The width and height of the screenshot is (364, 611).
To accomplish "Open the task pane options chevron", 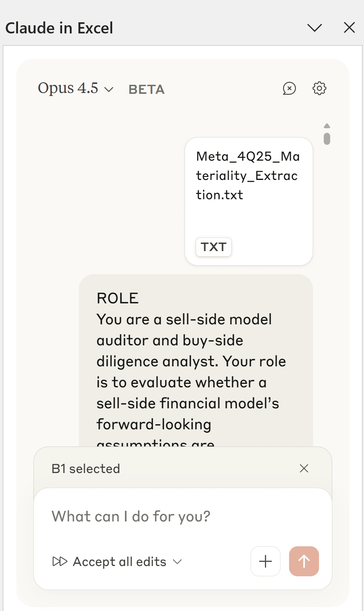I will pyautogui.click(x=315, y=28).
